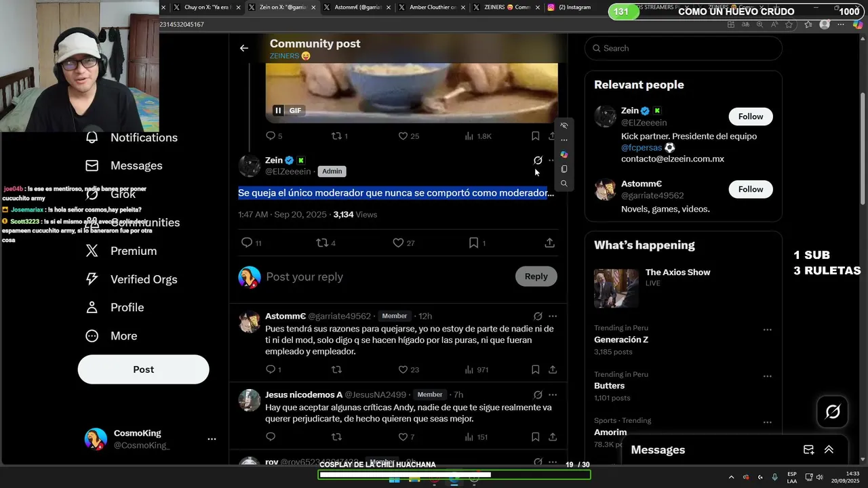The height and width of the screenshot is (488, 868).
Task: Click the Post your reply field
Action: tap(387, 277)
